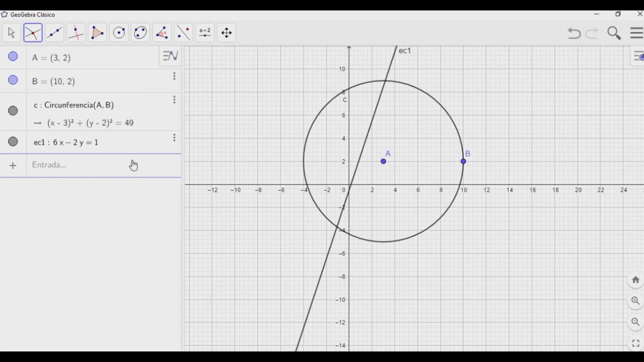644x362 pixels.
Task: Click the ec1 line label in graph
Action: point(405,51)
